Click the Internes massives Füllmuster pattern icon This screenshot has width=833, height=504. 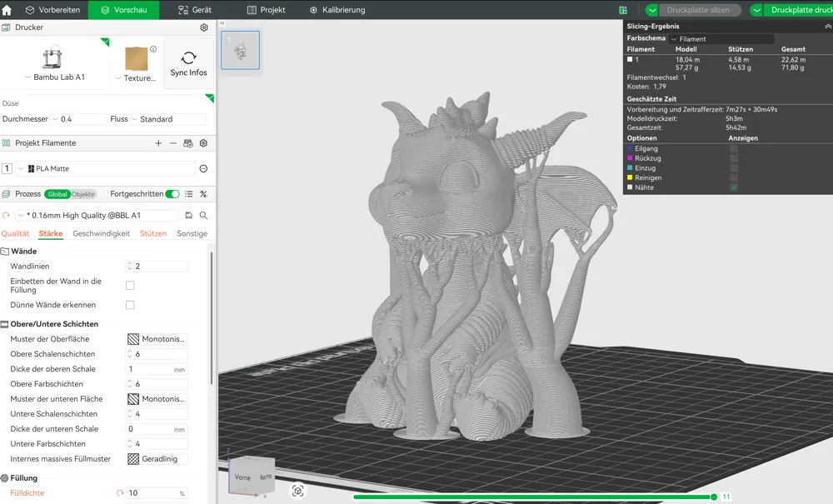(133, 459)
